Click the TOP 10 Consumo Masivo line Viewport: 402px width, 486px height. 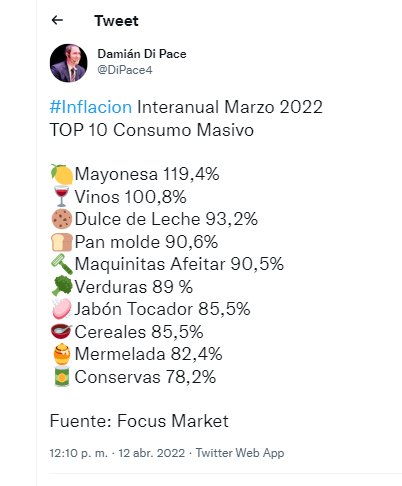point(152,130)
